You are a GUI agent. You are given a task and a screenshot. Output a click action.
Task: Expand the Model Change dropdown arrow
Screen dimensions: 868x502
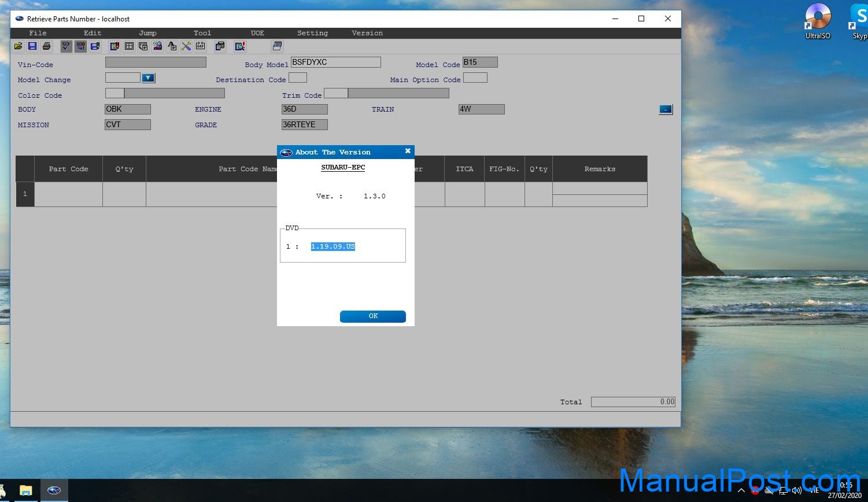point(148,77)
